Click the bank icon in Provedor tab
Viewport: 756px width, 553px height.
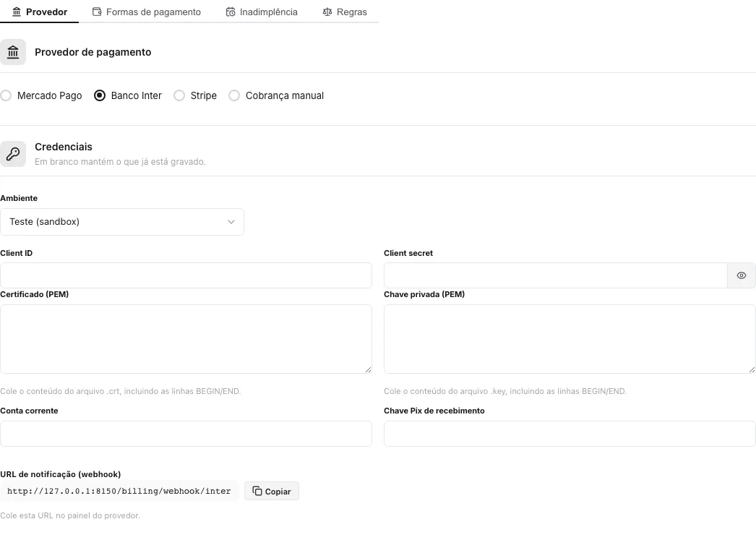pos(17,12)
